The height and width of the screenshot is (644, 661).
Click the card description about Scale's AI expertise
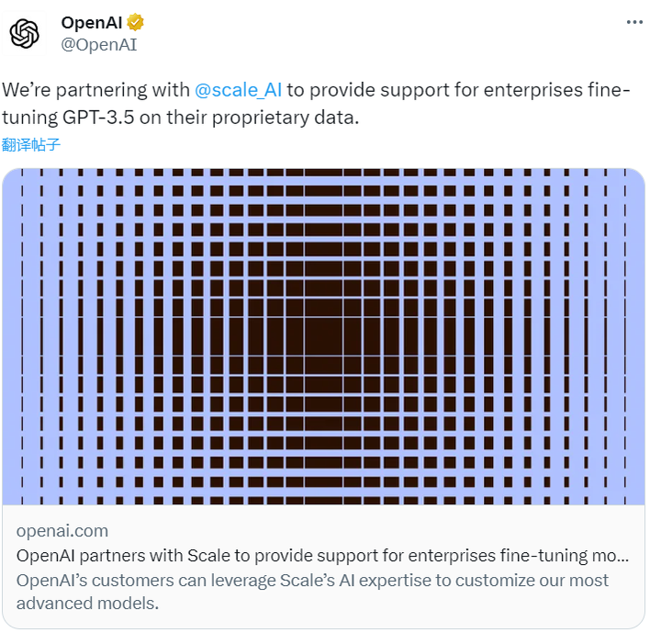coord(312,592)
